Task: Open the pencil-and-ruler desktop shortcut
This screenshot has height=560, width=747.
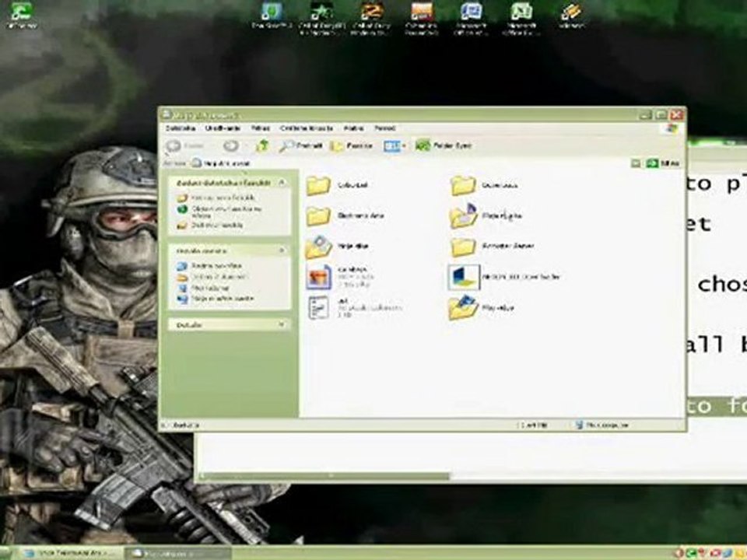Action: (571, 16)
